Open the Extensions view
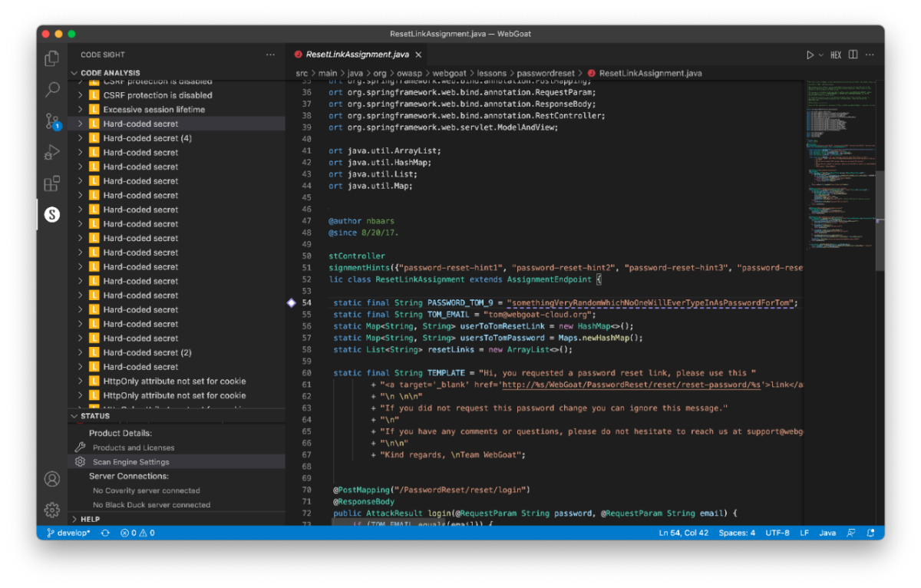 pos(51,183)
